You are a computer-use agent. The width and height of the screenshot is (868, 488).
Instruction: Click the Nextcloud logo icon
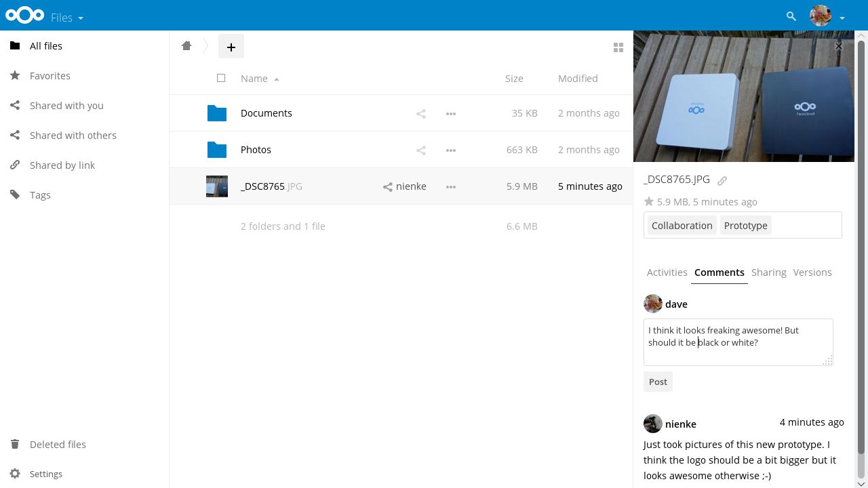(x=25, y=15)
